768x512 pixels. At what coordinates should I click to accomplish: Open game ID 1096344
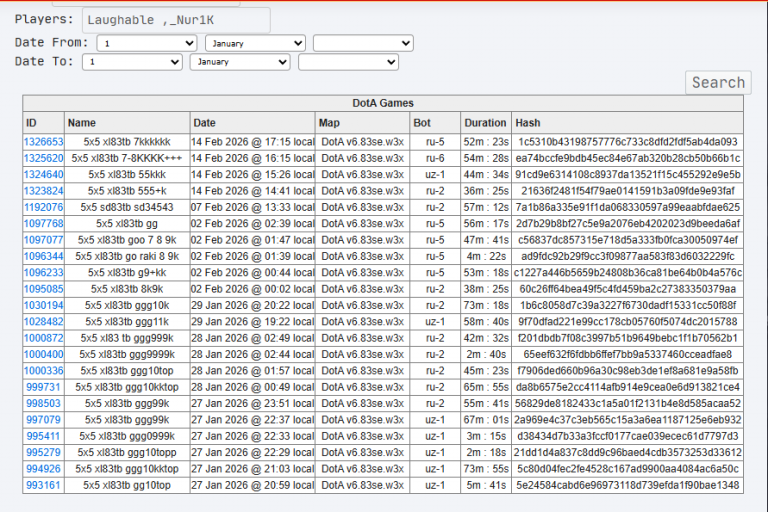pos(44,256)
